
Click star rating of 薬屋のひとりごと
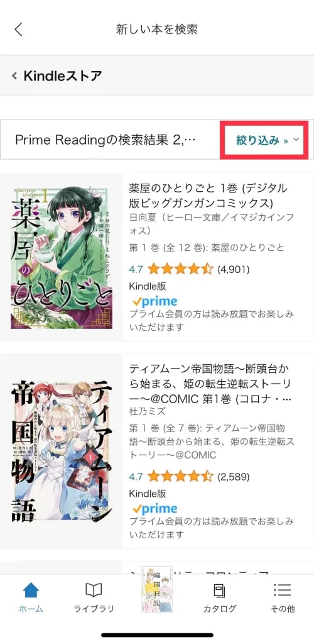coord(180,269)
